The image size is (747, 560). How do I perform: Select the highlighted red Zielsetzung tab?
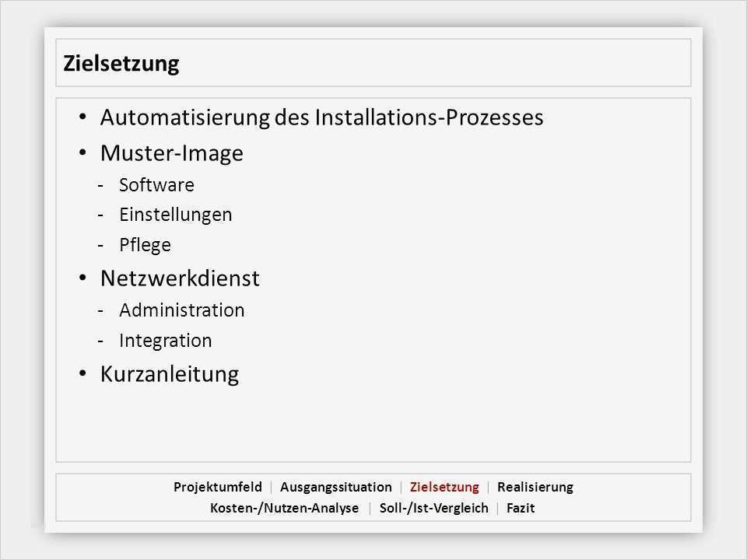444,488
